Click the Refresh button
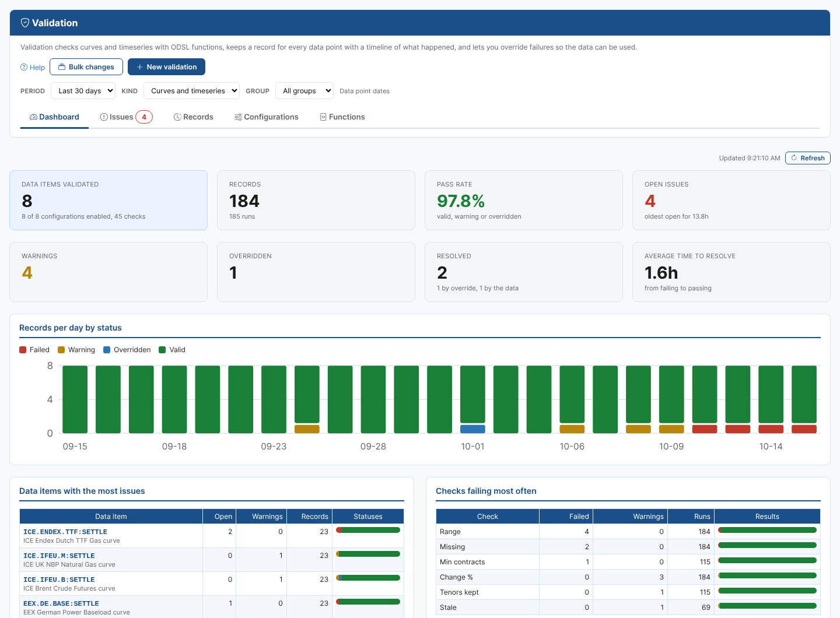 808,158
